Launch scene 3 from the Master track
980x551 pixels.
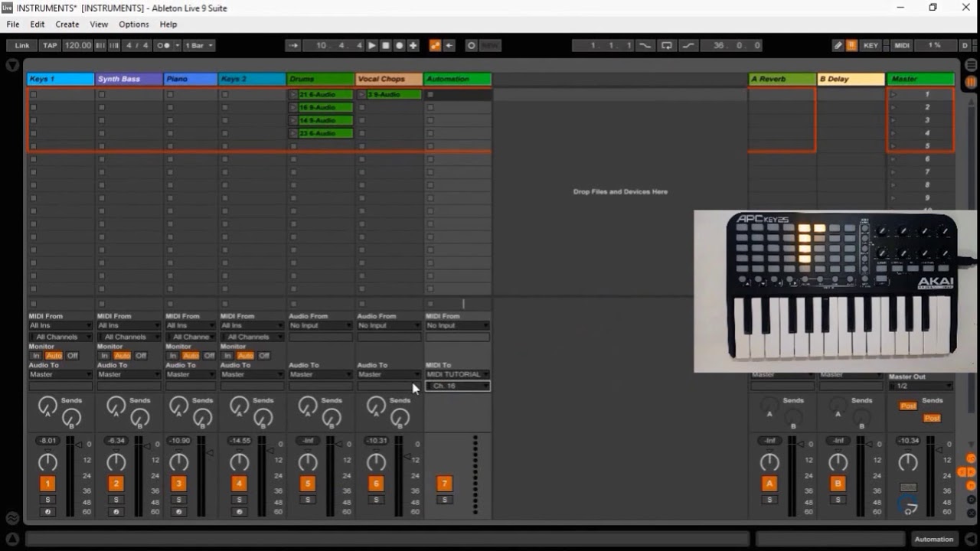coord(893,120)
